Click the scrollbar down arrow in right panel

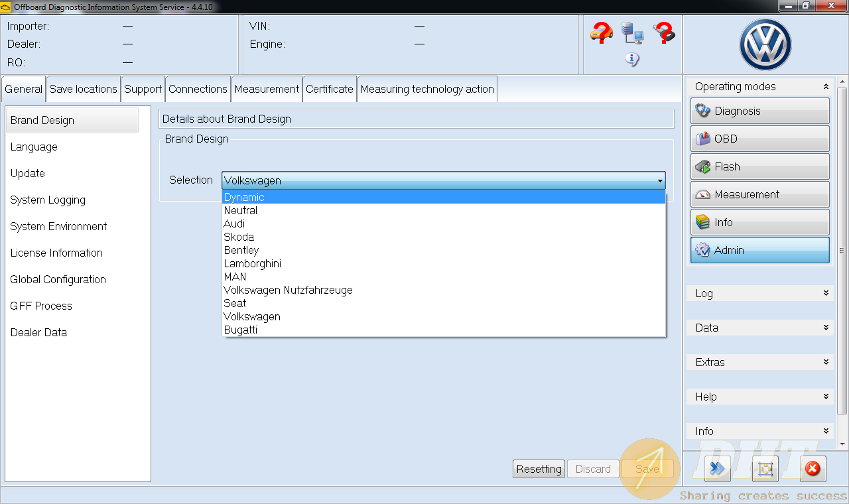[842, 444]
